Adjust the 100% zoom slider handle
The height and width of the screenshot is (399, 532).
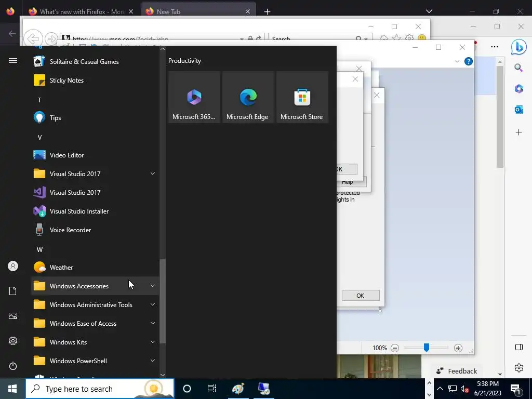pos(427,348)
